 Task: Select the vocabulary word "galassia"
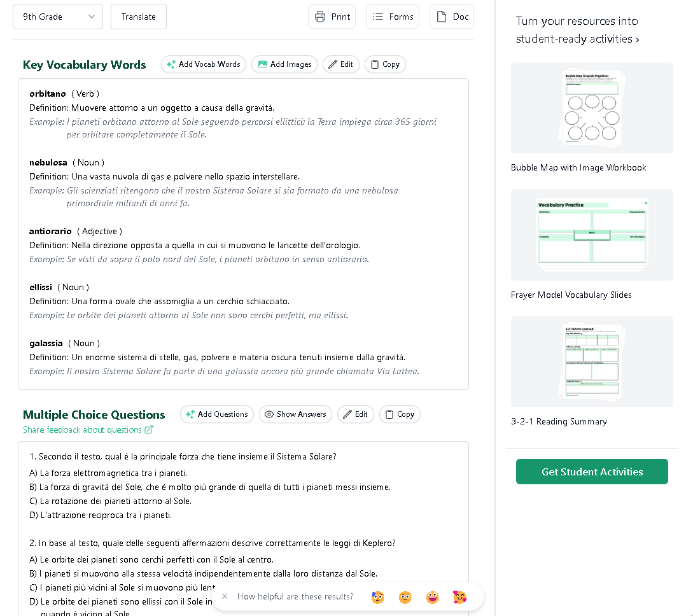point(46,344)
